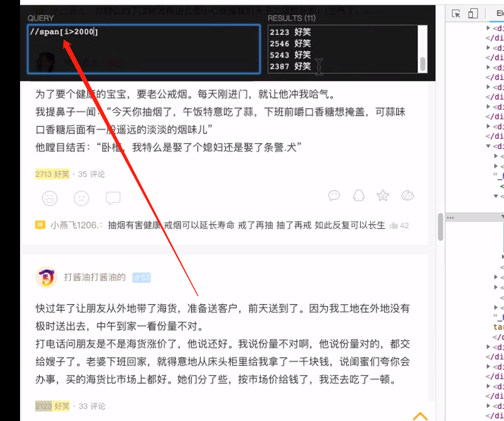The height and width of the screenshot is (421, 504).
Task: Open the username link 打酱油打酱油的
Action: pyautogui.click(x=95, y=277)
